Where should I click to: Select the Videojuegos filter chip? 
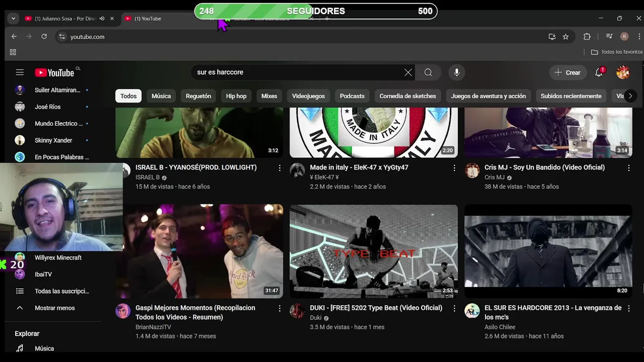[x=308, y=96]
